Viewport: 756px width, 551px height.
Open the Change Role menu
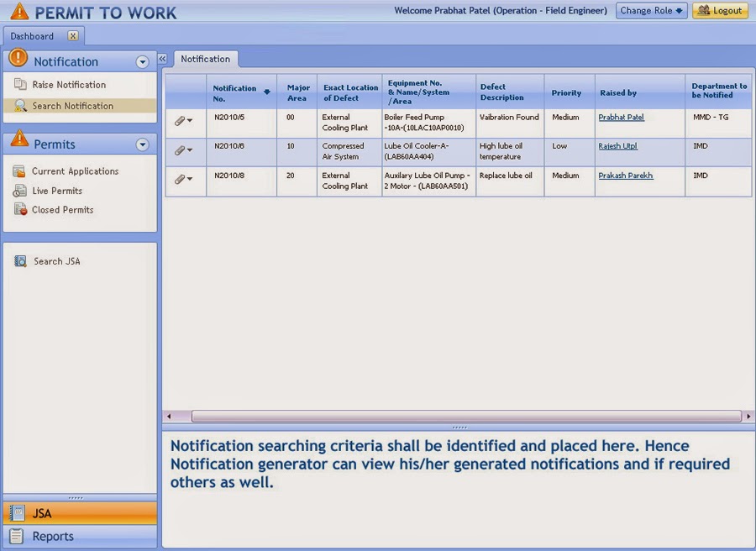click(x=651, y=10)
